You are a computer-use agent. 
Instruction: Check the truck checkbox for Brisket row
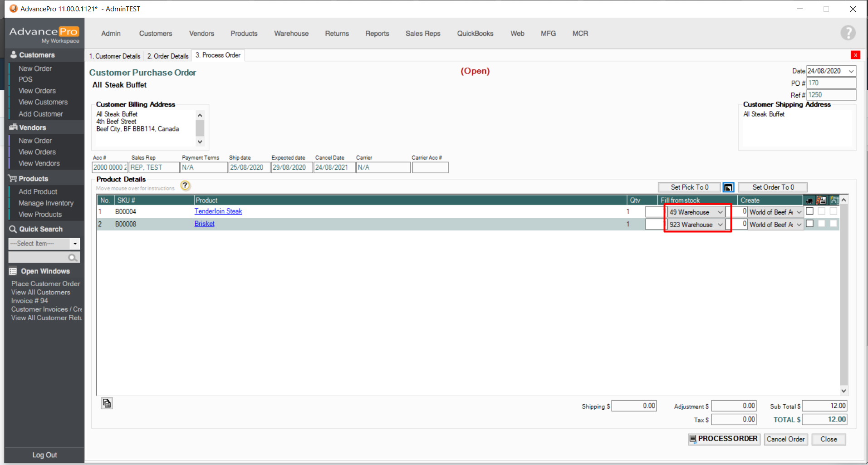point(809,224)
